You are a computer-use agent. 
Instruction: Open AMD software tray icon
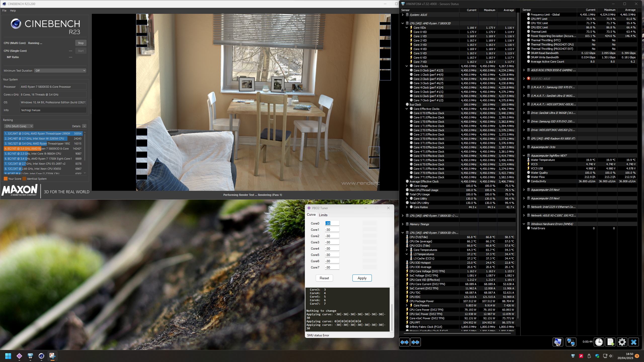(581, 356)
